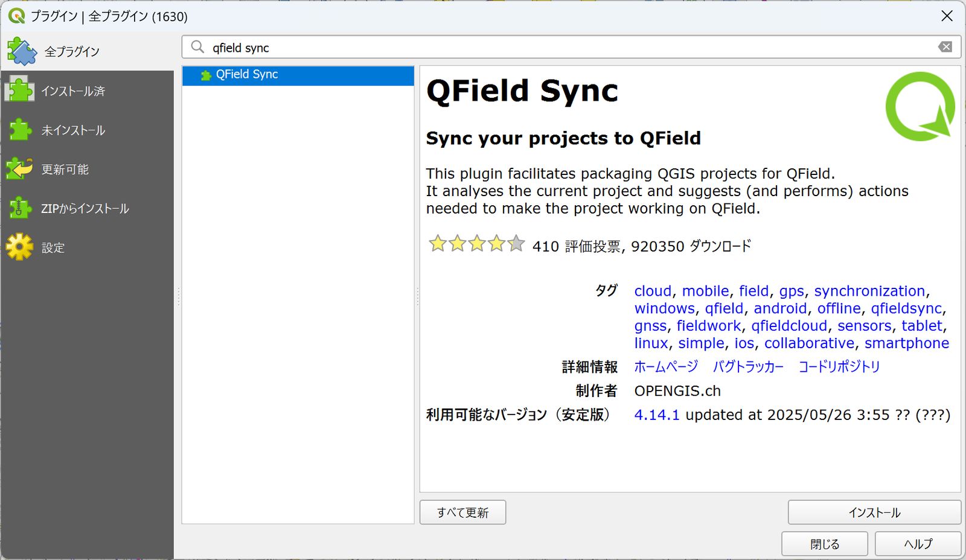966x560 pixels.
Task: Clear the search text with the X icon
Action: point(945,47)
